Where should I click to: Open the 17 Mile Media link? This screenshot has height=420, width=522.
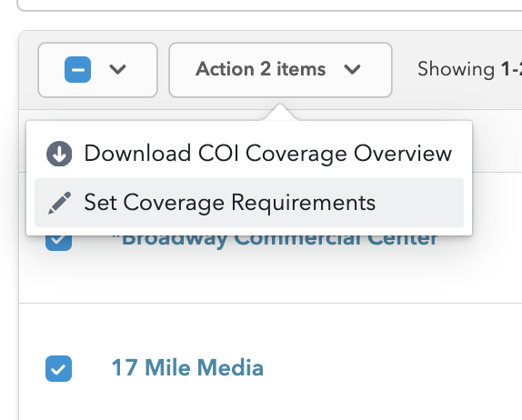187,368
